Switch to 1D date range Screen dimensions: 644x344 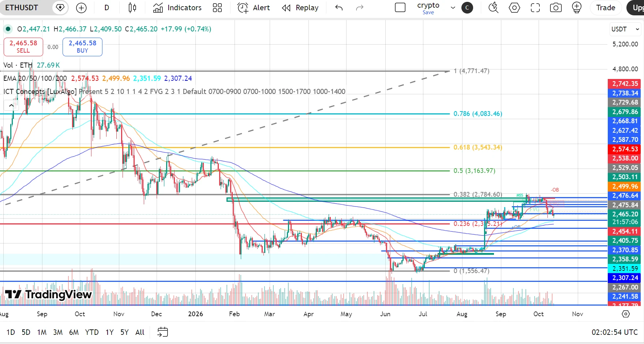coord(11,332)
